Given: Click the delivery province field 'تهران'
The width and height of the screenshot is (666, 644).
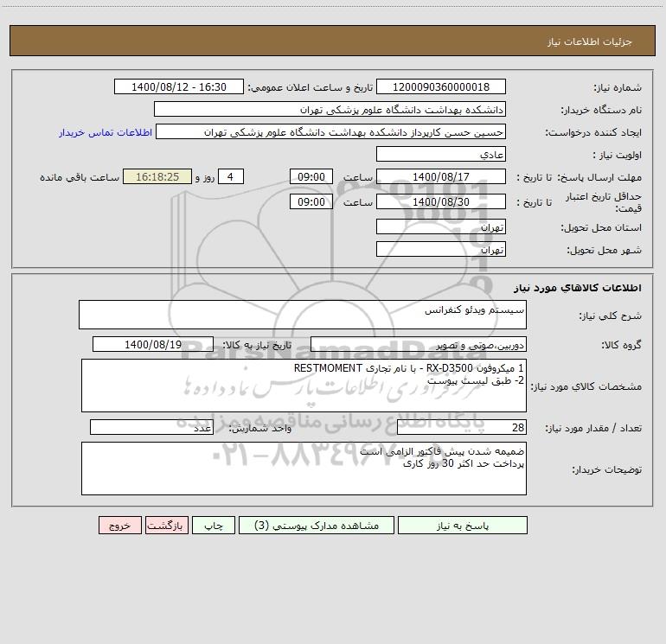Looking at the screenshot, I should click(x=441, y=226).
